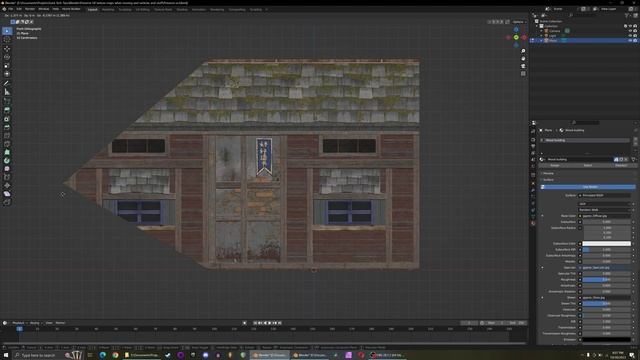Open the timeline Keying menu
The image size is (640, 360).
(x=35, y=323)
